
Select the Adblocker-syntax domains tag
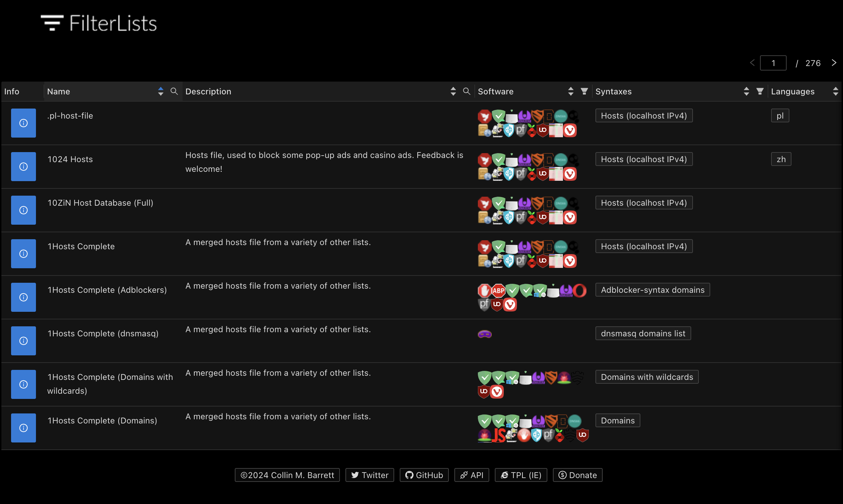pos(653,290)
